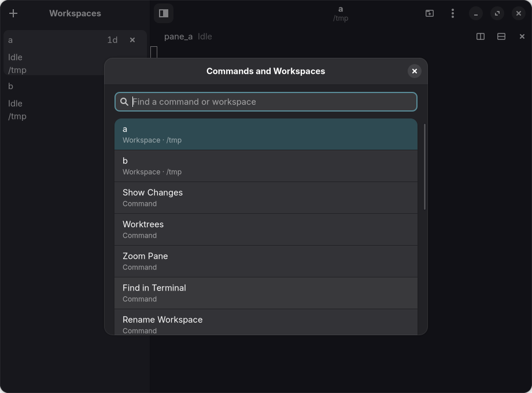This screenshot has width=532, height=393.
Task: Close the application window
Action: 519,13
